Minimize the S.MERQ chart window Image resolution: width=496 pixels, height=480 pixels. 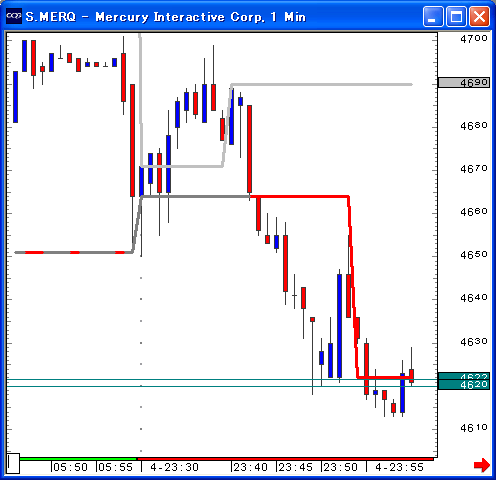[x=433, y=16]
